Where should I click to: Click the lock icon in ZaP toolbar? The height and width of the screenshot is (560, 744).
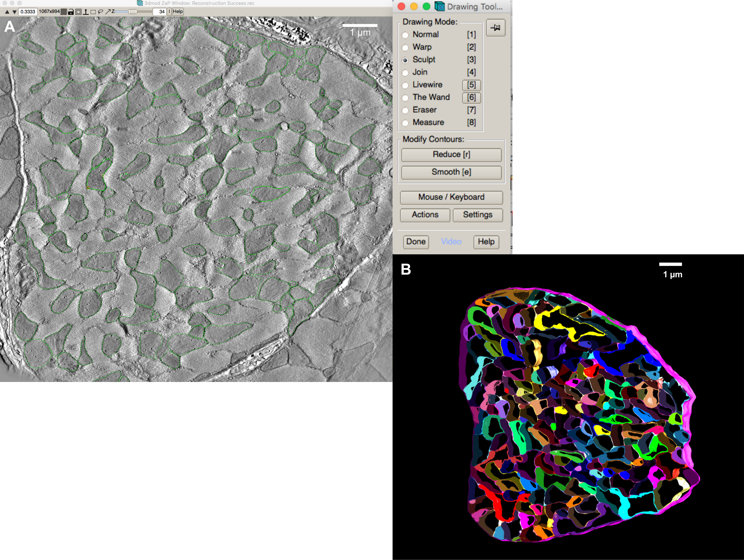(71, 12)
